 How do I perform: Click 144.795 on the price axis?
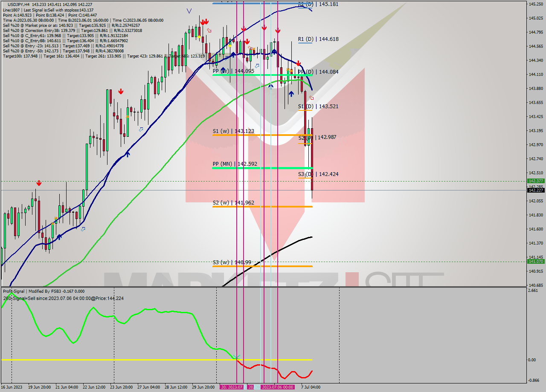coord(535,32)
